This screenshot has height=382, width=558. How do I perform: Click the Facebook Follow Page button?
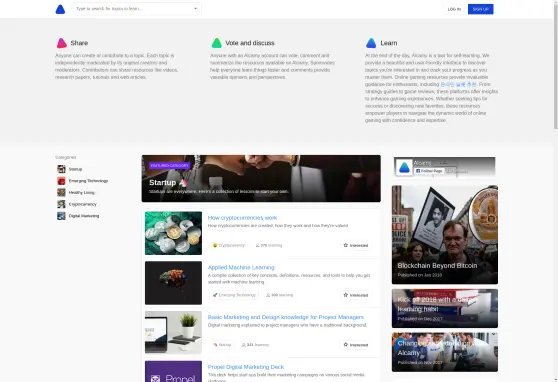tap(429, 171)
